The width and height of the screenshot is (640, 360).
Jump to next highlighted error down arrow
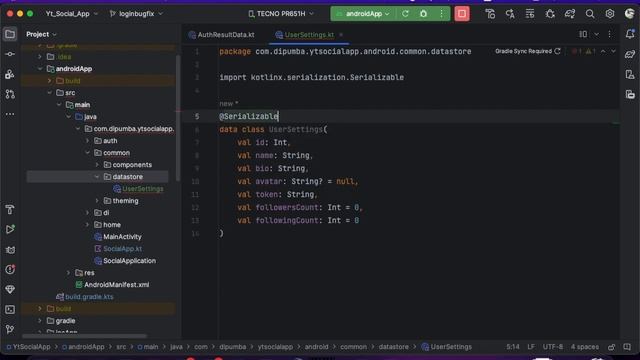click(613, 51)
